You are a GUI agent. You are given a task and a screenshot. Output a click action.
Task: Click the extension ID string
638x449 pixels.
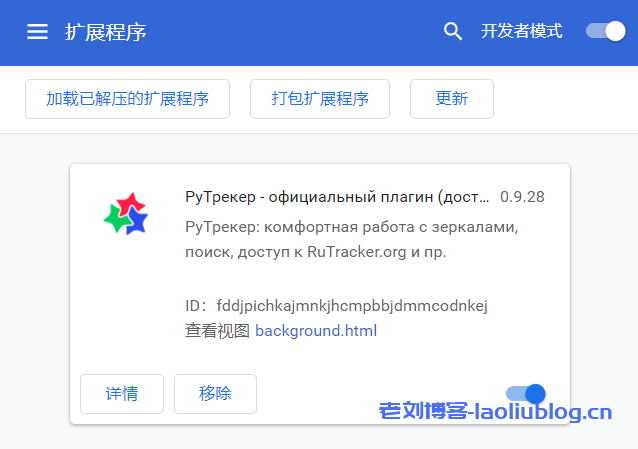351,306
